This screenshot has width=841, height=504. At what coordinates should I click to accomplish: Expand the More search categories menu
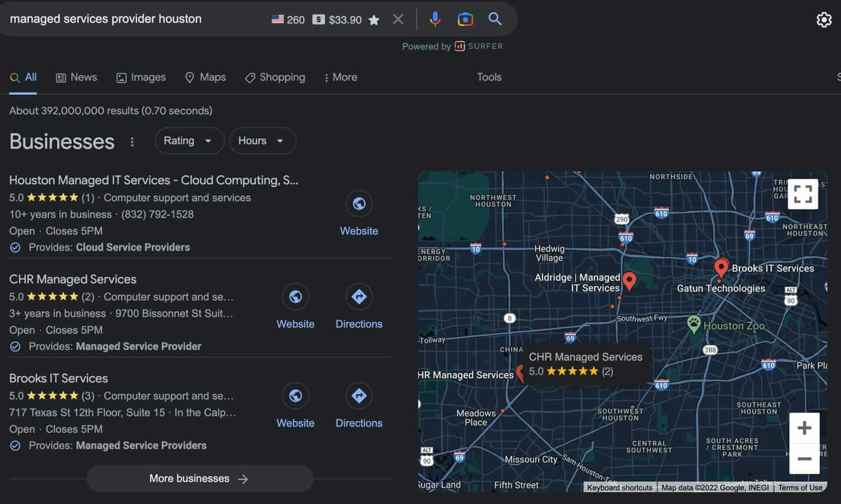tap(340, 78)
